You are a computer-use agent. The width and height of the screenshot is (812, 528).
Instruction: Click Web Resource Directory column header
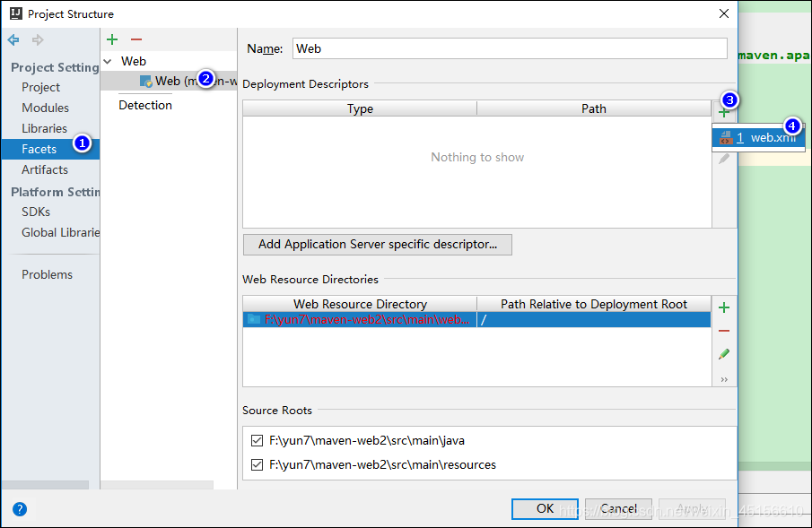coord(360,304)
